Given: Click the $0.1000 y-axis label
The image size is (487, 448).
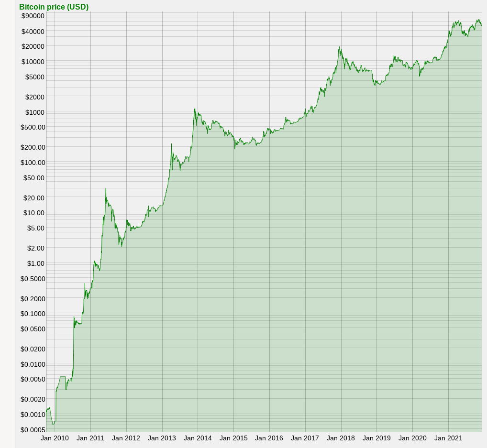Looking at the screenshot, I should (x=33, y=314).
